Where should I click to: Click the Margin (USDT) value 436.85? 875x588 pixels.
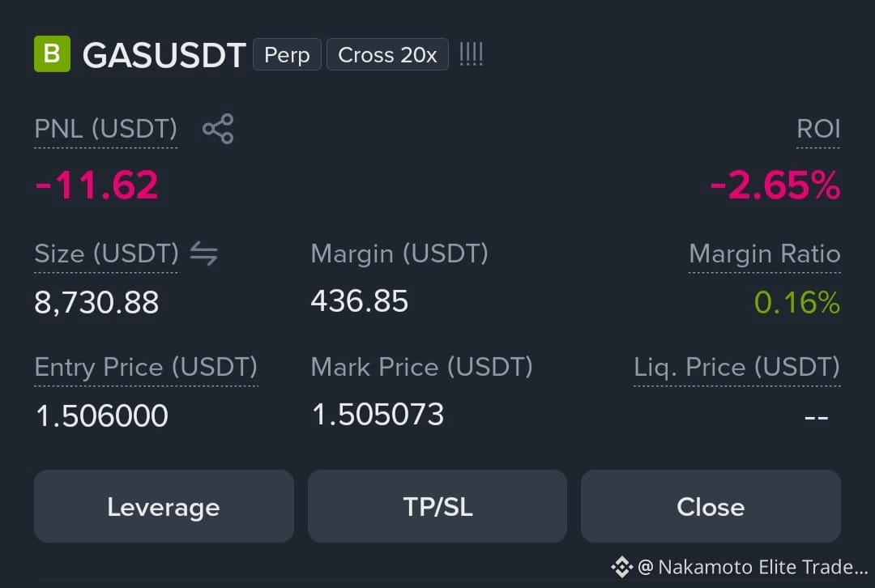pyautogui.click(x=360, y=301)
